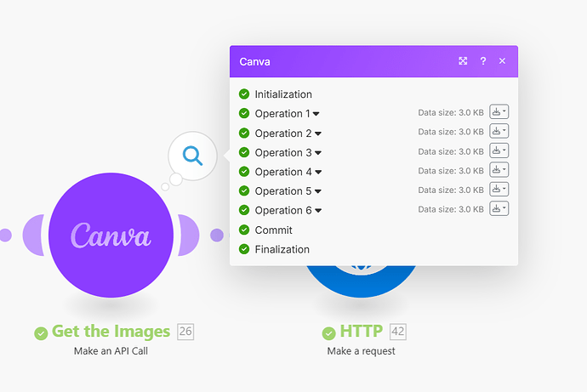Click the magnifier search bubble icon
Screen dimensions: 587x392
193,156
